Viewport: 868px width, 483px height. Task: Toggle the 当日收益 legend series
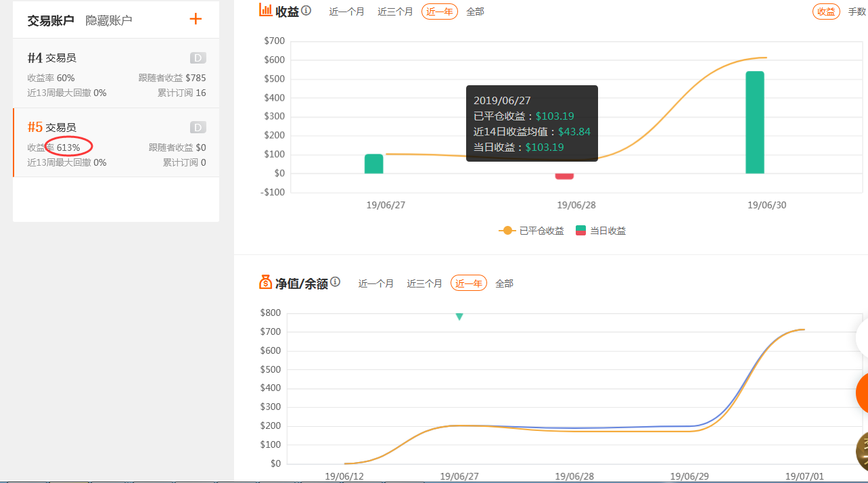point(601,231)
